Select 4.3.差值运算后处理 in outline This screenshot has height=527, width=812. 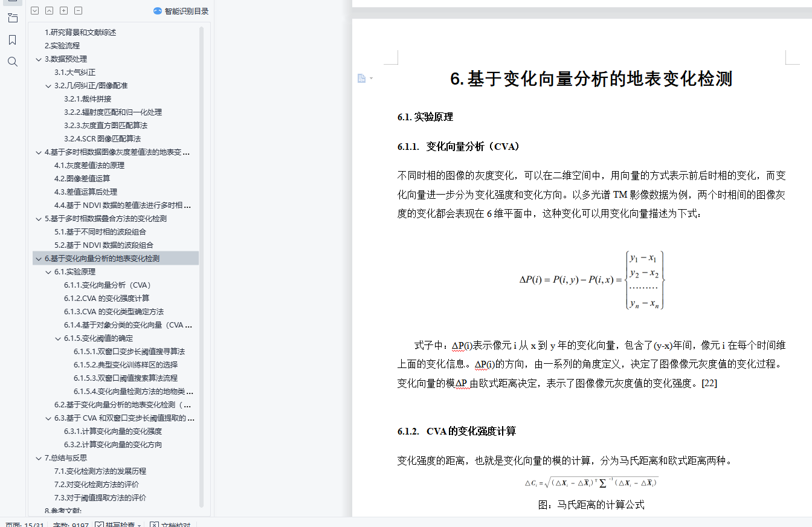pyautogui.click(x=86, y=192)
